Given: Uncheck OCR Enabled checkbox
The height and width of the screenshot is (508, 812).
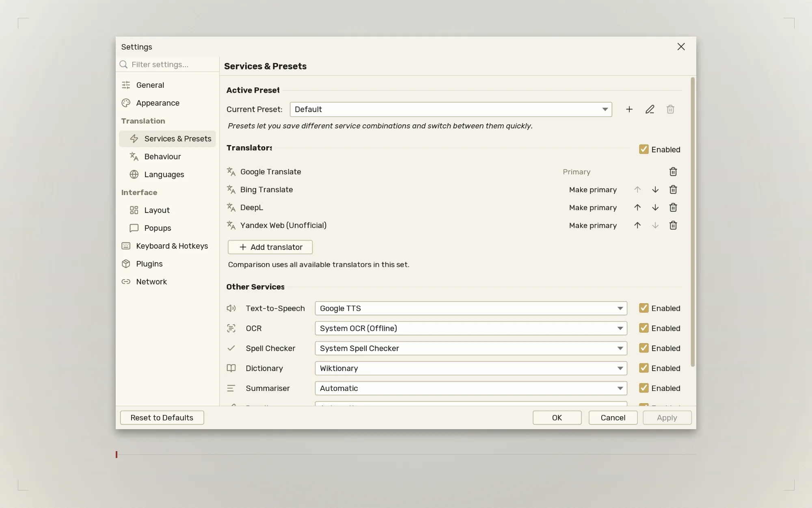Looking at the screenshot, I should (x=644, y=328).
